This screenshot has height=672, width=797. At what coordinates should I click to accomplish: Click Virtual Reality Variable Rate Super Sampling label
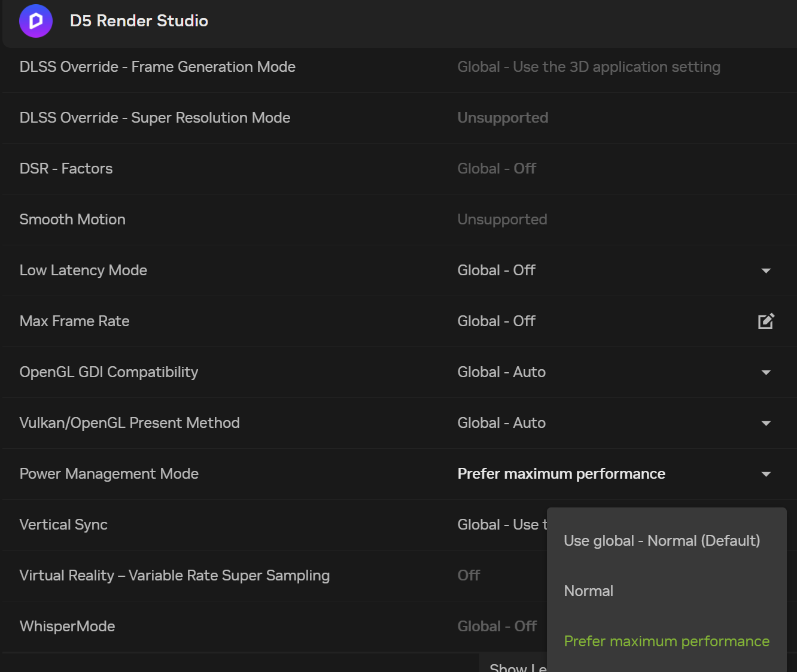click(x=174, y=576)
